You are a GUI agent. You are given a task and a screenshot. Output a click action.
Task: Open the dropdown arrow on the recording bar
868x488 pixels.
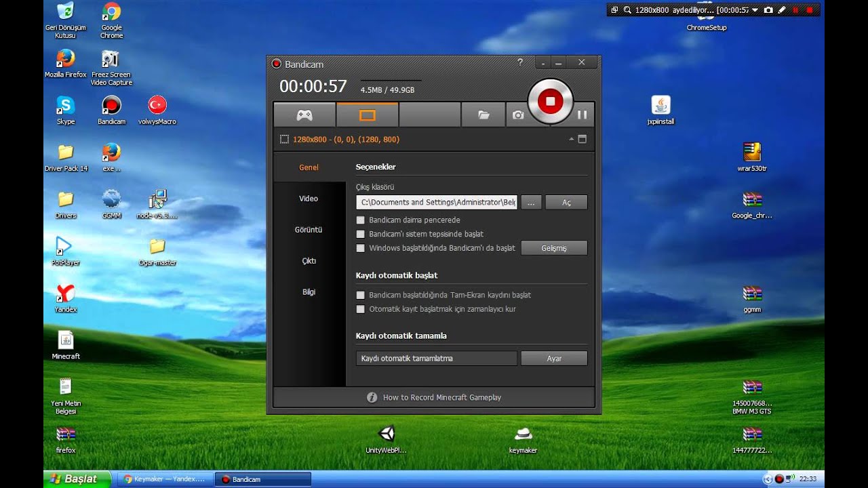(755, 10)
